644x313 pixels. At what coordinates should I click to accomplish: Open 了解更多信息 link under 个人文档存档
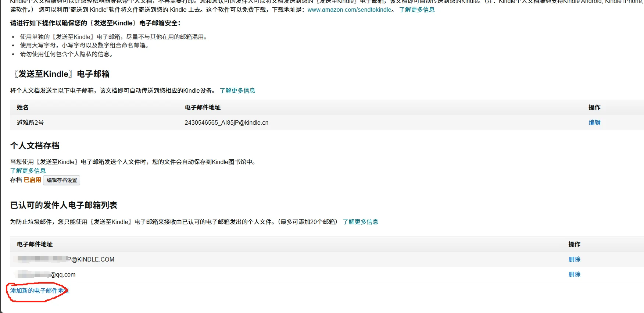coord(28,171)
